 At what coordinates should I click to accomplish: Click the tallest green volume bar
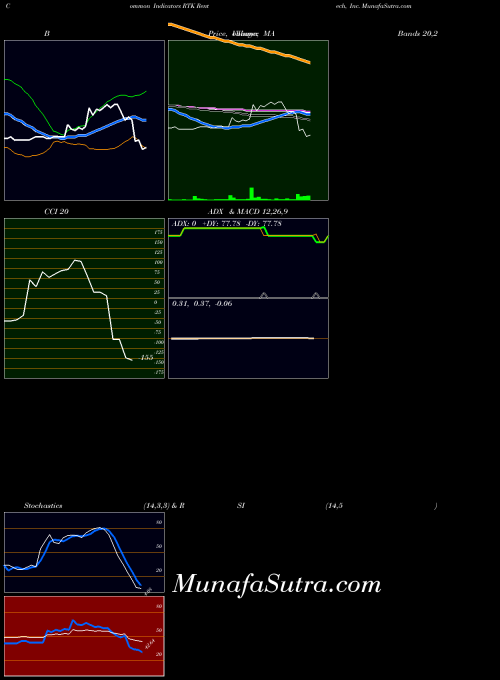point(252,193)
